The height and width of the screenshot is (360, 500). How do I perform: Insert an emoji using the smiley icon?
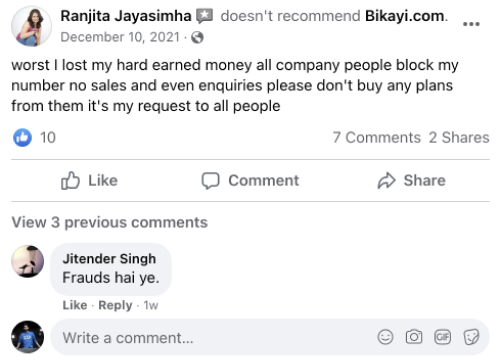385,337
